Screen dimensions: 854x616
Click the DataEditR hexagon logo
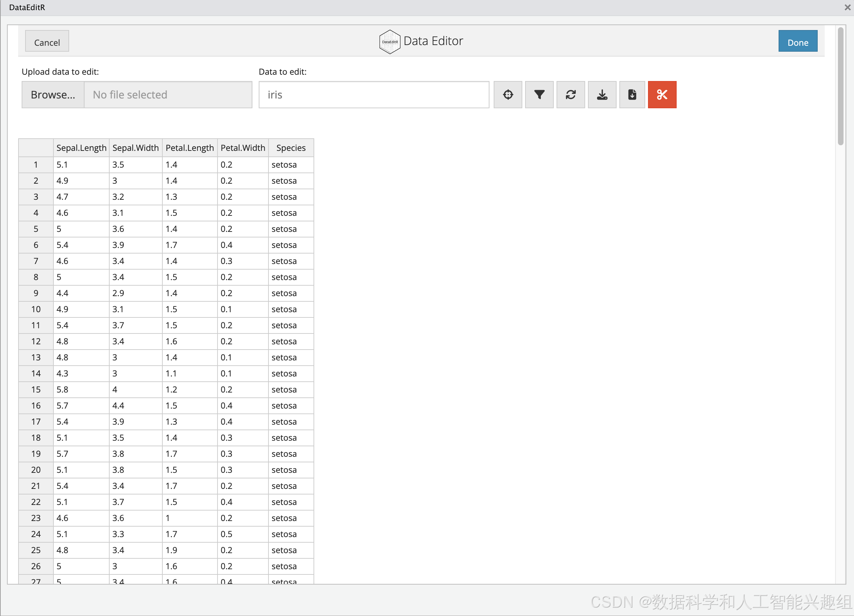(x=389, y=42)
